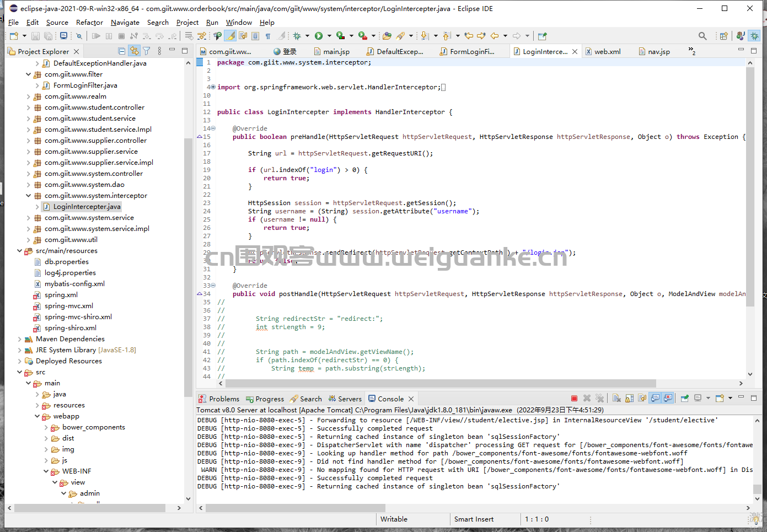The height and width of the screenshot is (532, 767).
Task: Switch to the Servers tab
Action: pos(345,399)
